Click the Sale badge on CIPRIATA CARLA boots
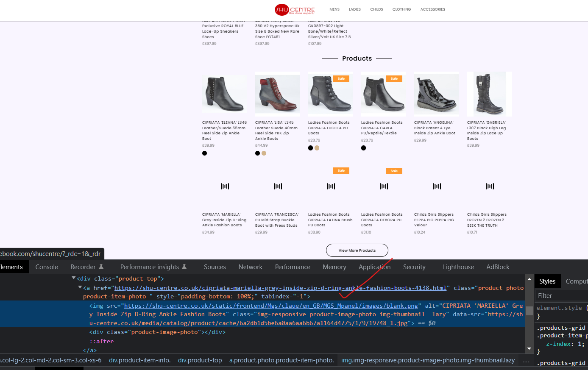 (x=394, y=78)
